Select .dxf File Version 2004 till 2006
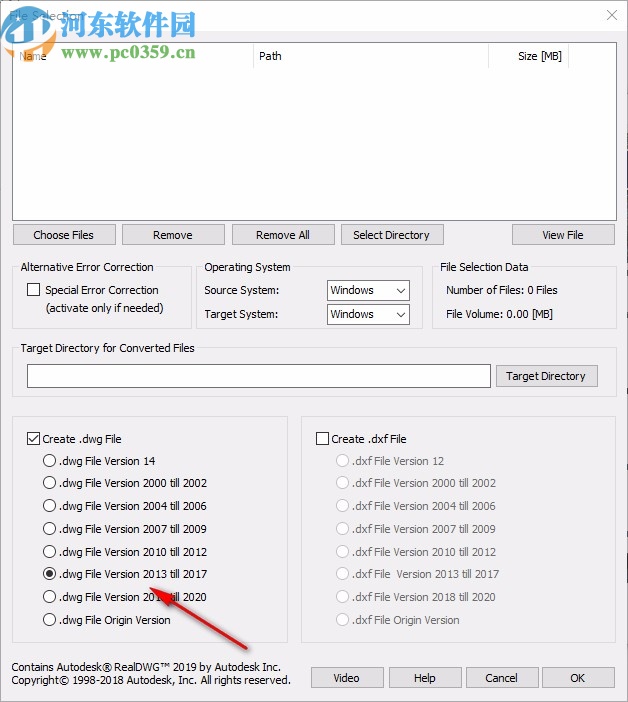This screenshot has width=628, height=702. [342, 505]
